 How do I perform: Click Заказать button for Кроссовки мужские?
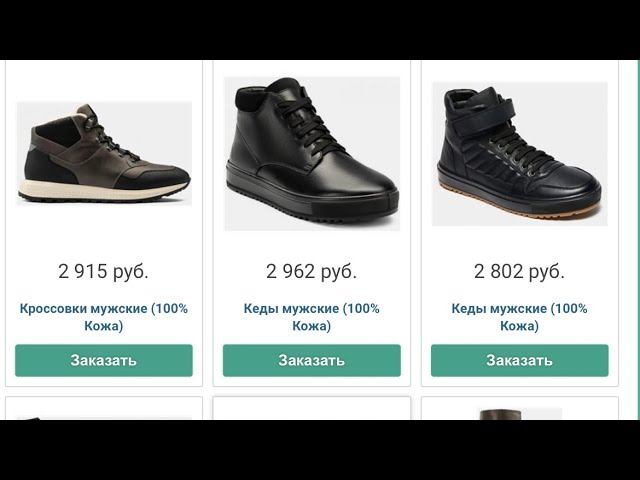click(x=104, y=360)
